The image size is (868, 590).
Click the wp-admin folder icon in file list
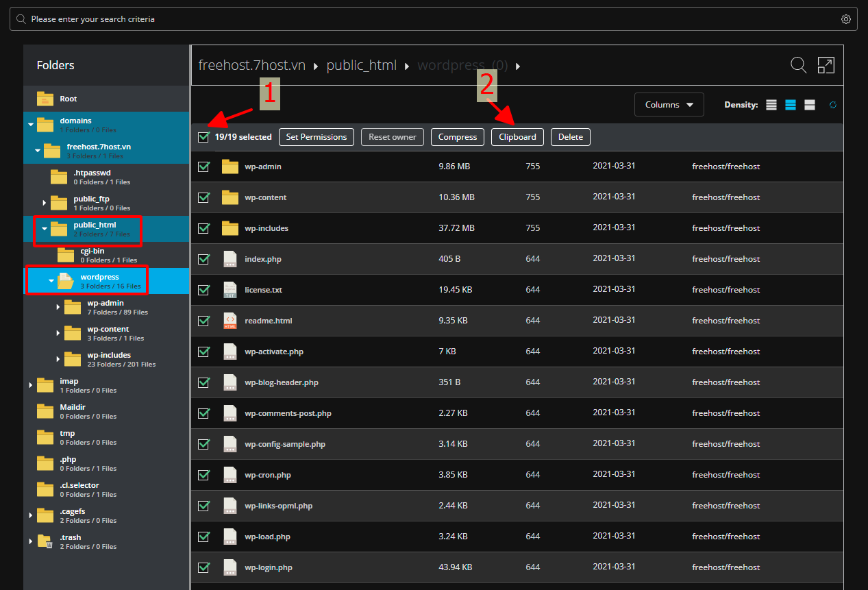230,167
